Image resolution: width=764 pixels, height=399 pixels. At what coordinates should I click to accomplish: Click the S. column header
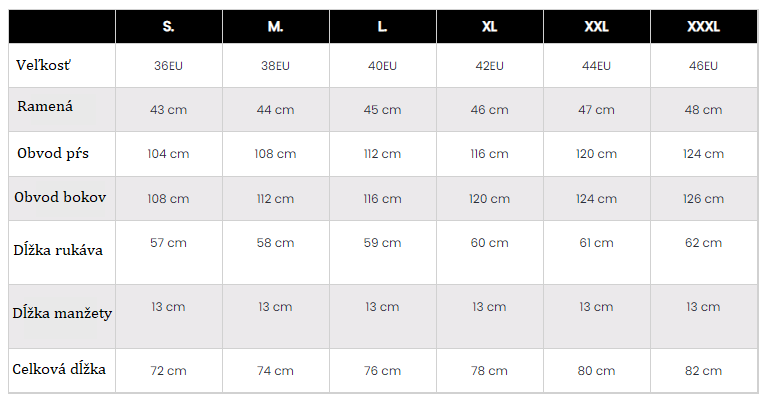[x=169, y=26]
